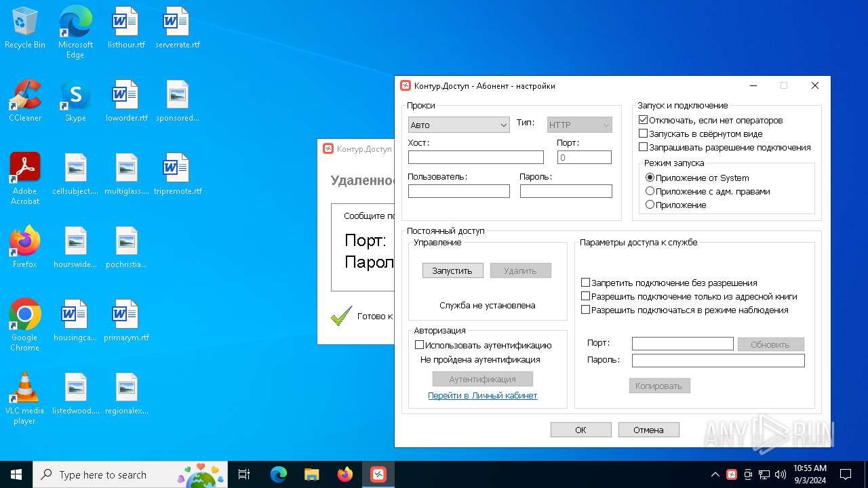Open Adobe Acrobat desktop shortcut

tap(25, 179)
